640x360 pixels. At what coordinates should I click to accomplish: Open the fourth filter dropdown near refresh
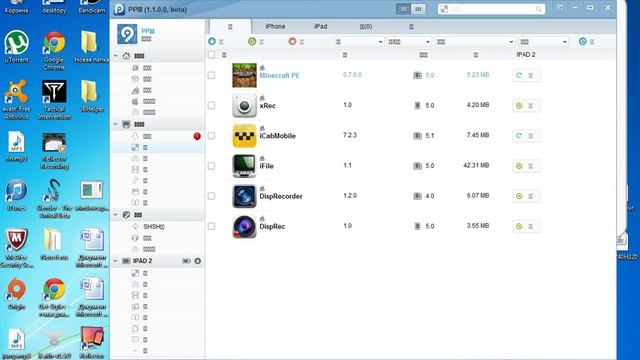543,42
